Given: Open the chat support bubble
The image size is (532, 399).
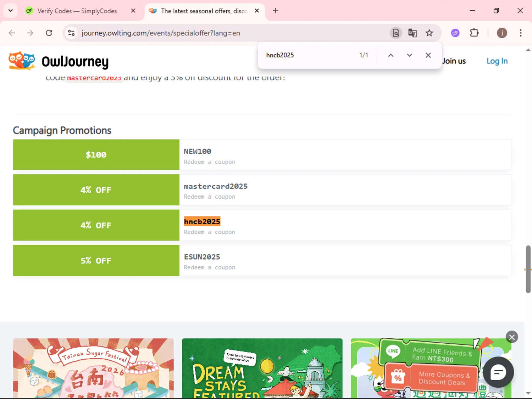Looking at the screenshot, I should pyautogui.click(x=498, y=372).
